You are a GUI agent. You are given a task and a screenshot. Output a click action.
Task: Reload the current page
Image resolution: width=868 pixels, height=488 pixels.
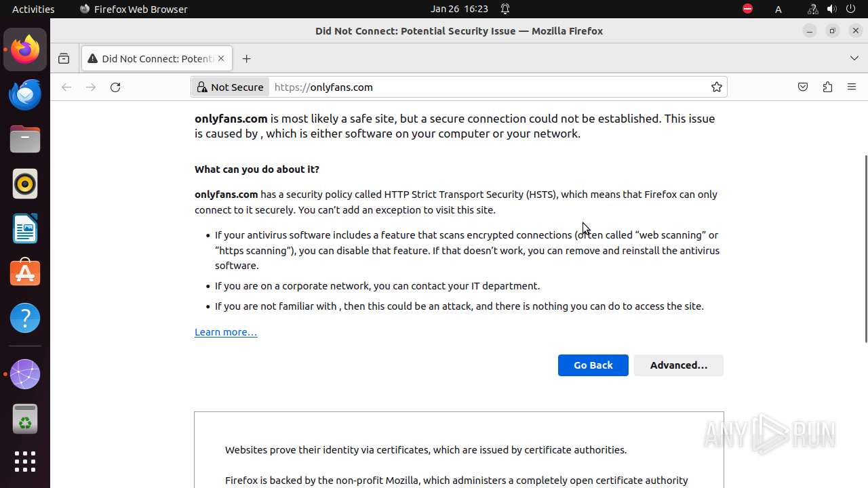click(115, 87)
